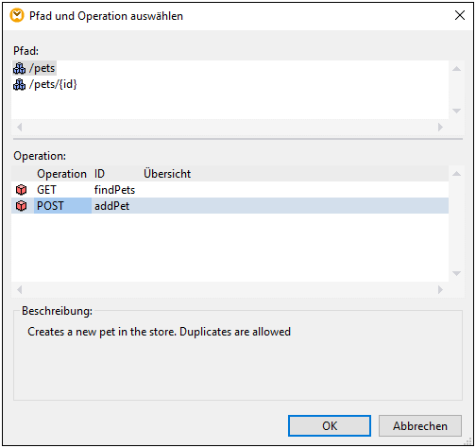Click the Übersicht column header
Viewport: 476px width, 448px height.
tap(167, 174)
